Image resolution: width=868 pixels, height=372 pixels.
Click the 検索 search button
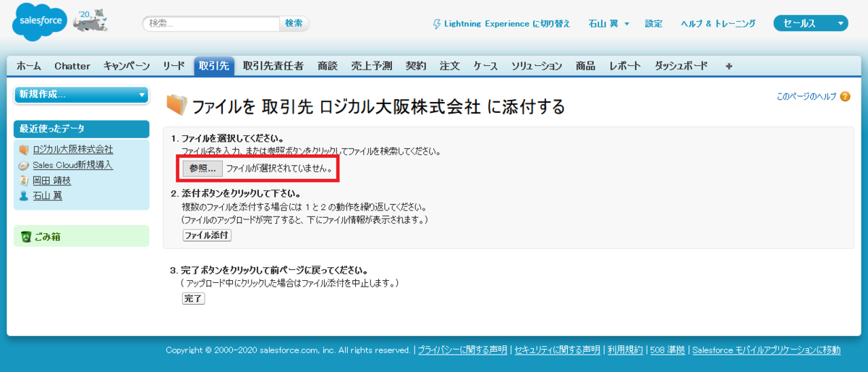pos(294,24)
